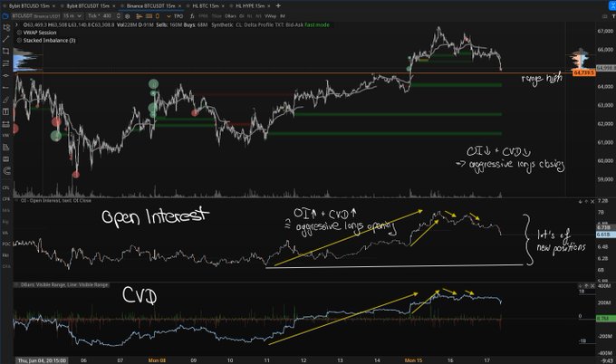
Task: Select the short ray line tool
Action: tap(6, 88)
